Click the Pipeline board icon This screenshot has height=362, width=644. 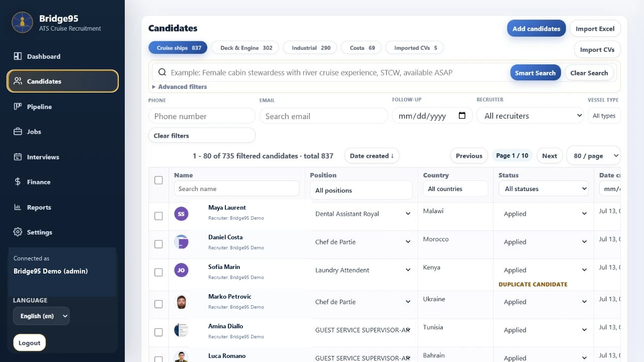point(18,107)
